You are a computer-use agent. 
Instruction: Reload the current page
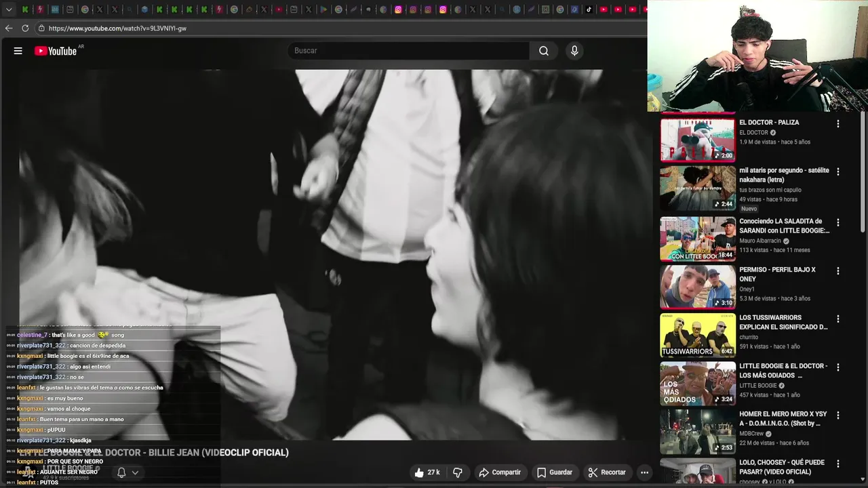coord(25,28)
